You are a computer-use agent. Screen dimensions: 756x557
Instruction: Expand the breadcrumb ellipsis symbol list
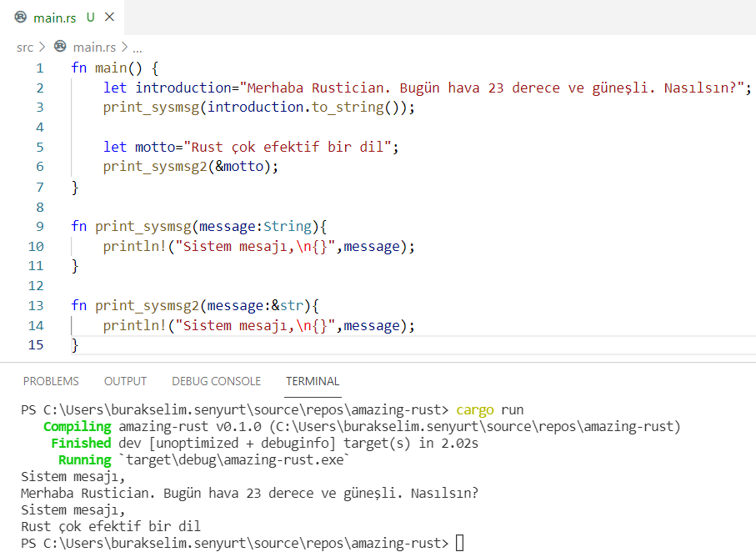138,48
